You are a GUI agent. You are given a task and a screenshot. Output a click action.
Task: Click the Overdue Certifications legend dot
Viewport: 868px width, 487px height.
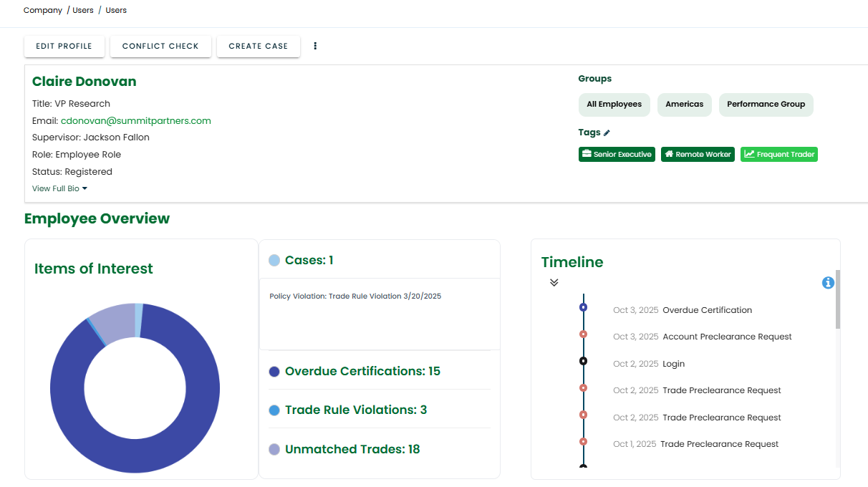click(274, 371)
